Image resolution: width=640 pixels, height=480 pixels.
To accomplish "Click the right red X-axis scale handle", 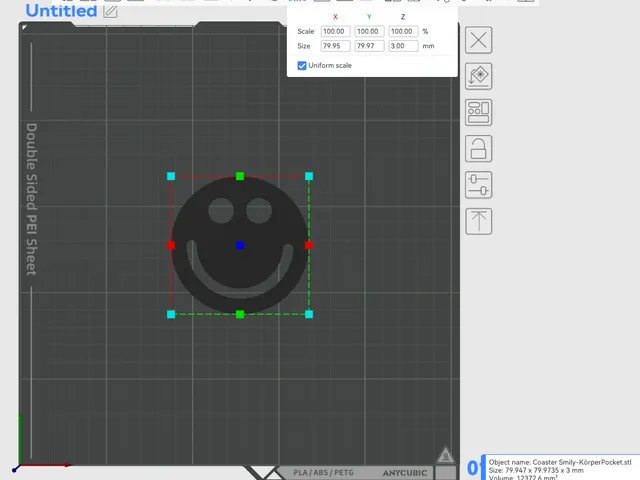I will pos(309,245).
